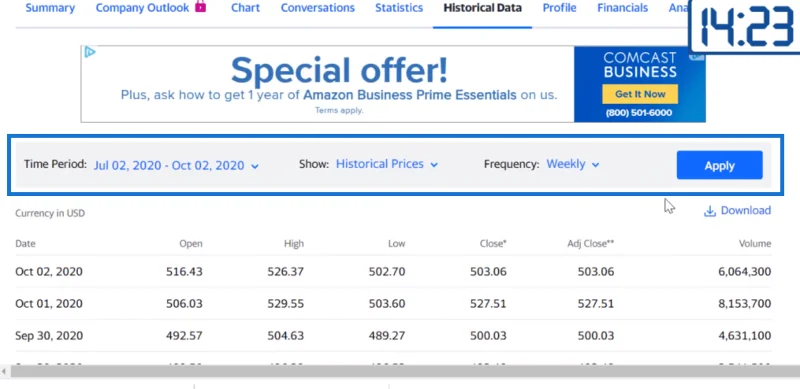Screen dimensions: 800x389
Task: Click the Volume column header
Action: (x=755, y=244)
